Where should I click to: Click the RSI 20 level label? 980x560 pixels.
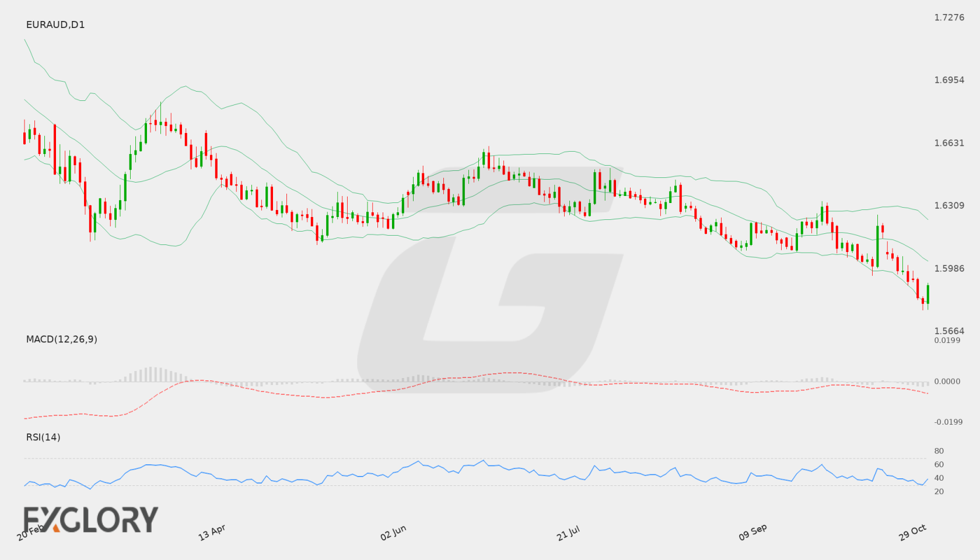[939, 491]
